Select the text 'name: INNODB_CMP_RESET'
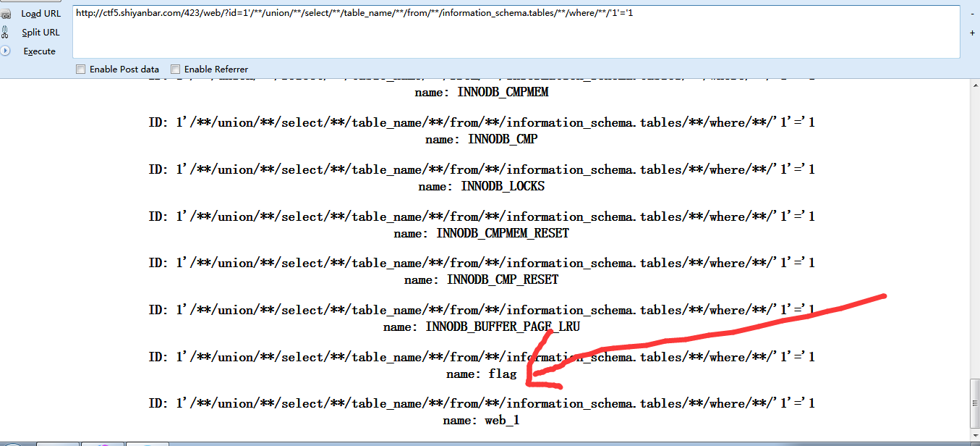The height and width of the screenshot is (446, 980). 482,279
